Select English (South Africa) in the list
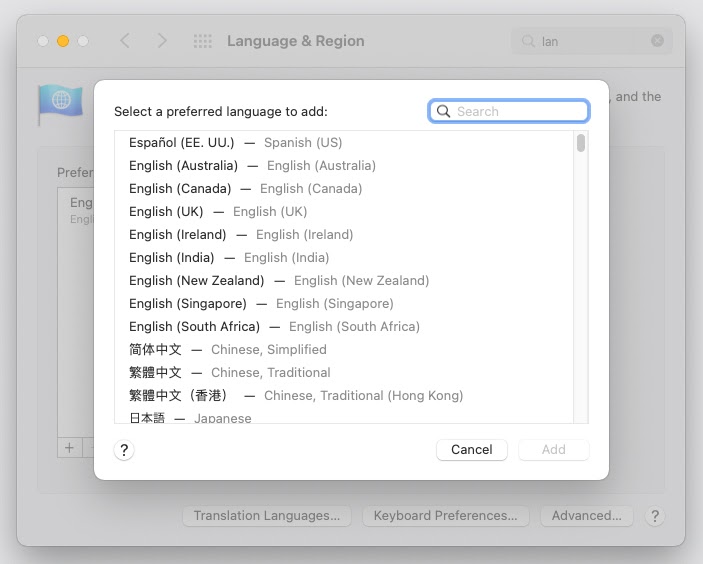Image resolution: width=703 pixels, height=564 pixels. pos(344,326)
